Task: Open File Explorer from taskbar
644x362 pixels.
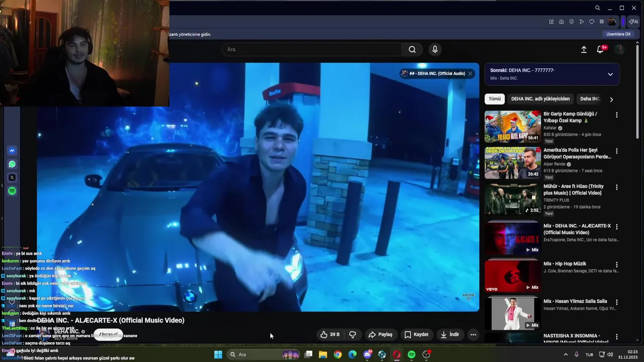Action: [x=323, y=354]
